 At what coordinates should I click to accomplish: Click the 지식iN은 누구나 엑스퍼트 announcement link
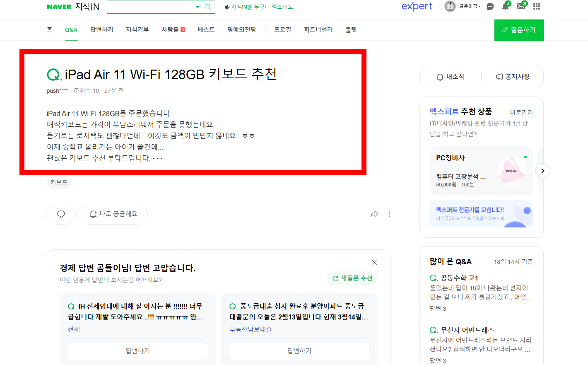[x=259, y=7]
